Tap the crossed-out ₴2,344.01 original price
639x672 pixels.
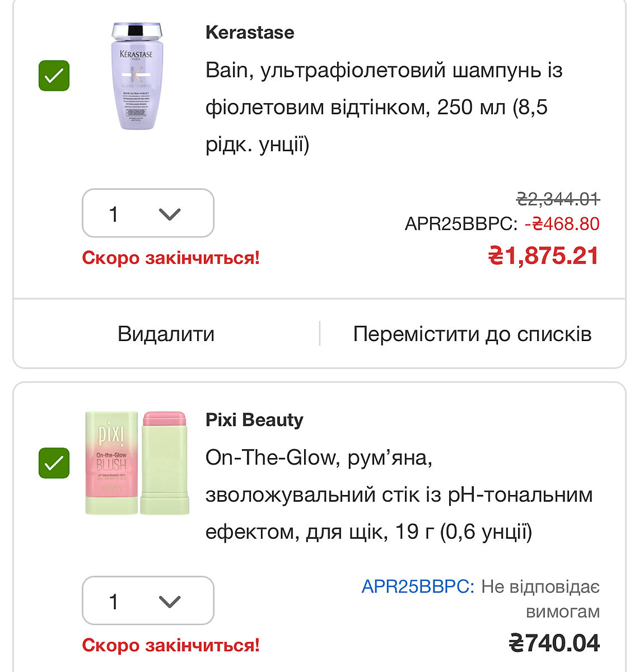tap(558, 199)
